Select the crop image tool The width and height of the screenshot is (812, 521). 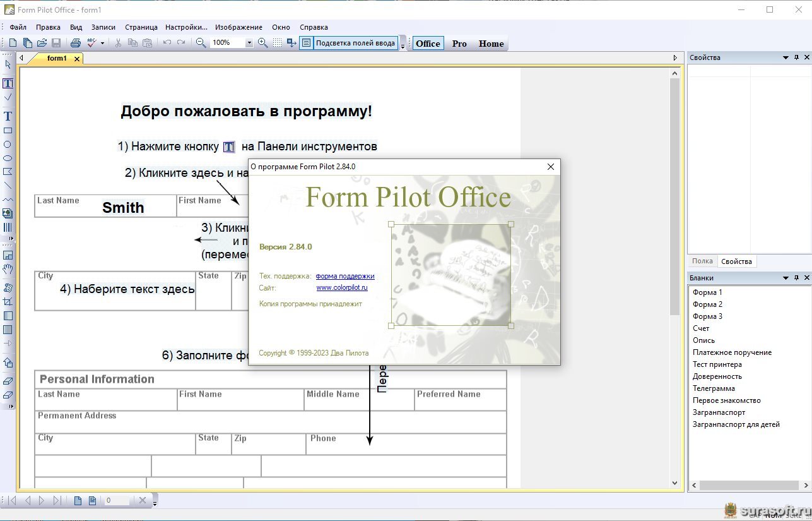pyautogui.click(x=8, y=302)
